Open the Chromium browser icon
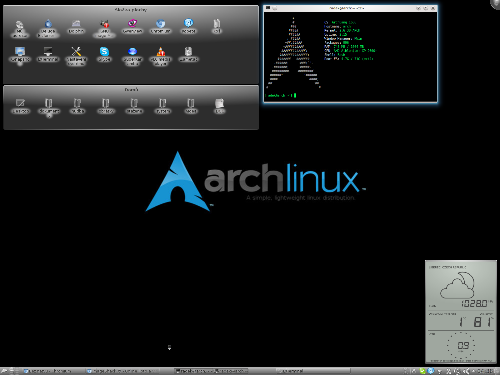This screenshot has width=500, height=375. (x=161, y=23)
